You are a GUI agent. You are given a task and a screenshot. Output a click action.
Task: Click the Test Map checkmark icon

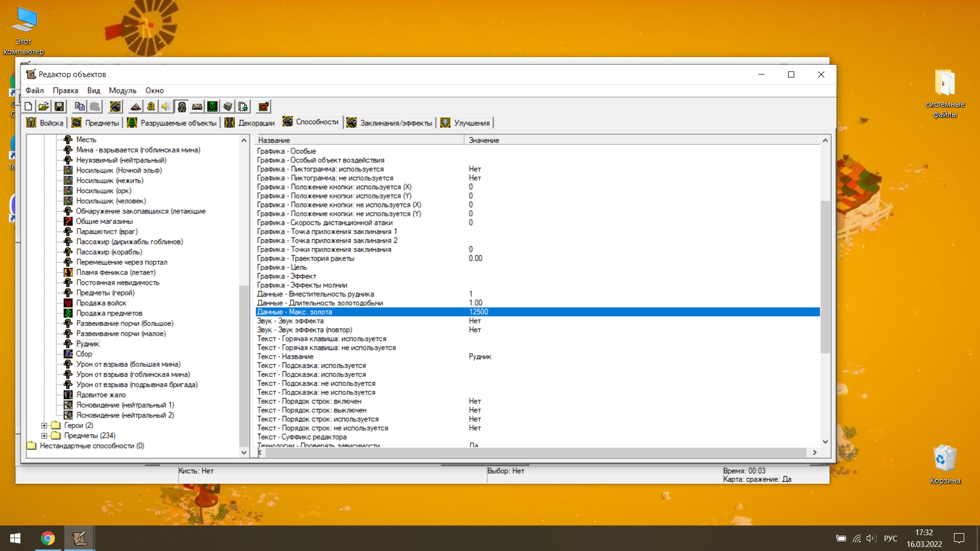(263, 107)
